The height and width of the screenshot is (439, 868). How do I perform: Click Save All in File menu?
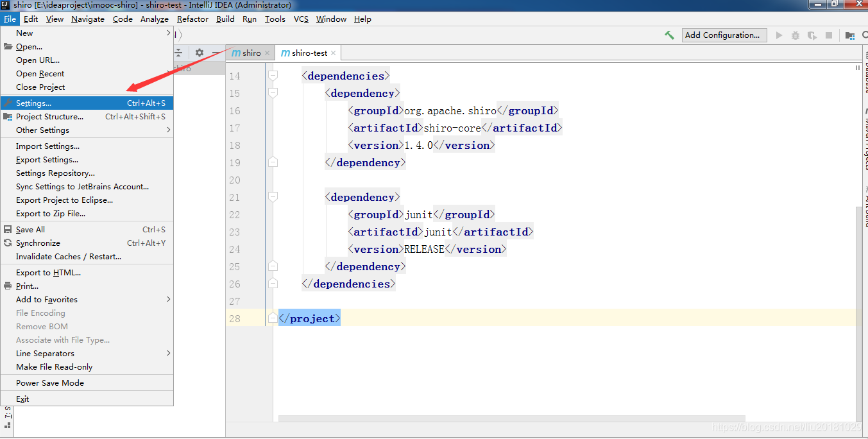pos(87,229)
